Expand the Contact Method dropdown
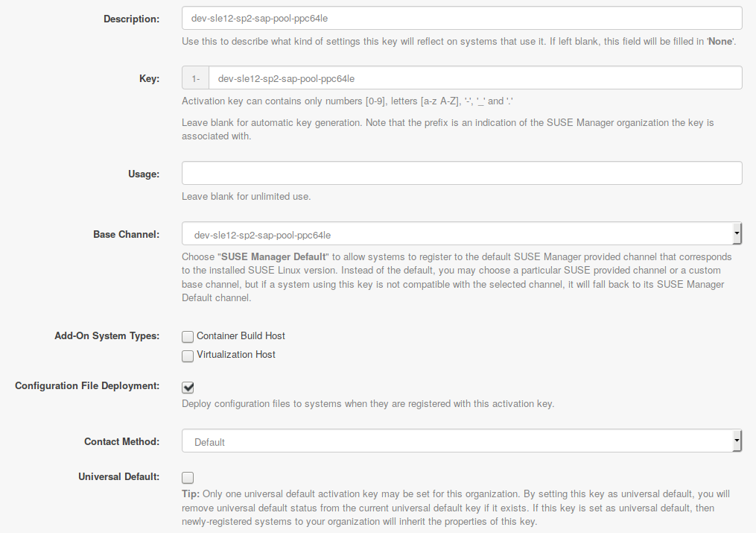This screenshot has width=756, height=533. click(x=462, y=441)
